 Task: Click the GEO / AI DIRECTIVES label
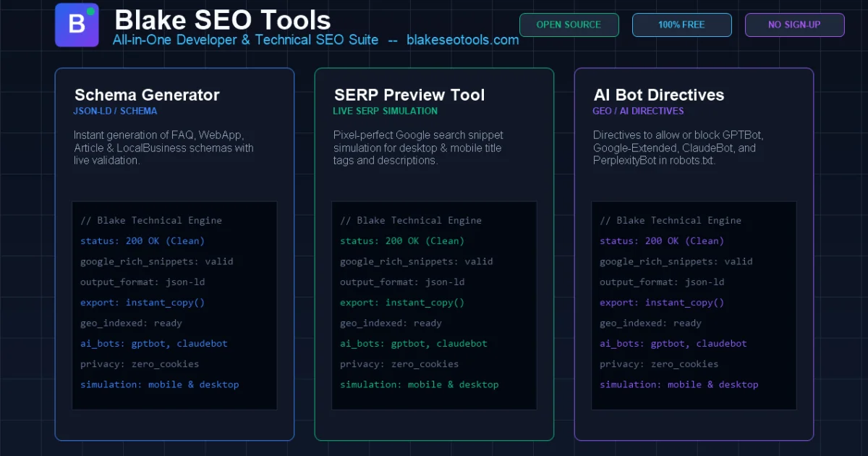638,111
